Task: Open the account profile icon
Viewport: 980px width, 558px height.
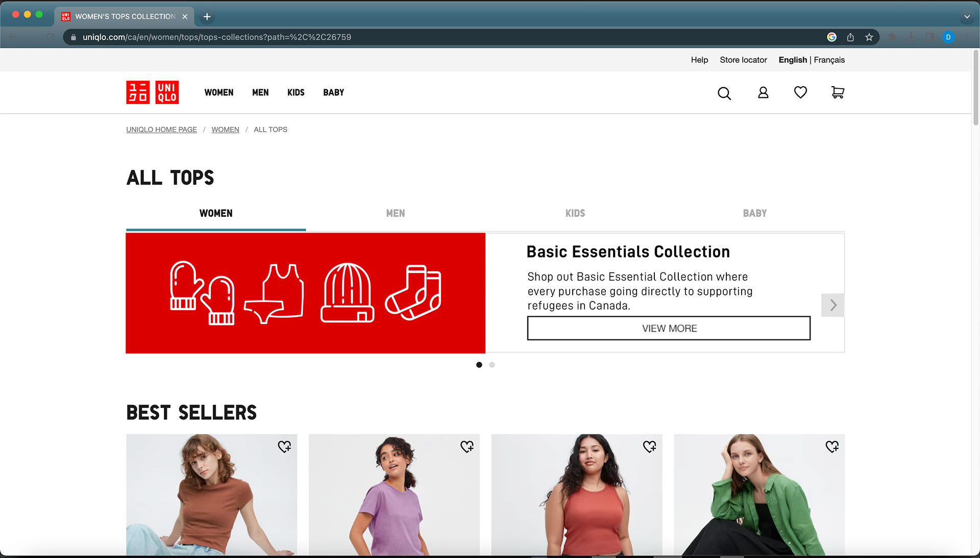Action: pos(763,92)
